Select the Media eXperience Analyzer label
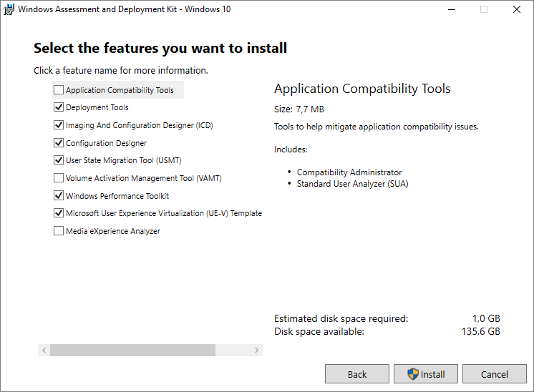This screenshot has width=534, height=392. point(113,231)
